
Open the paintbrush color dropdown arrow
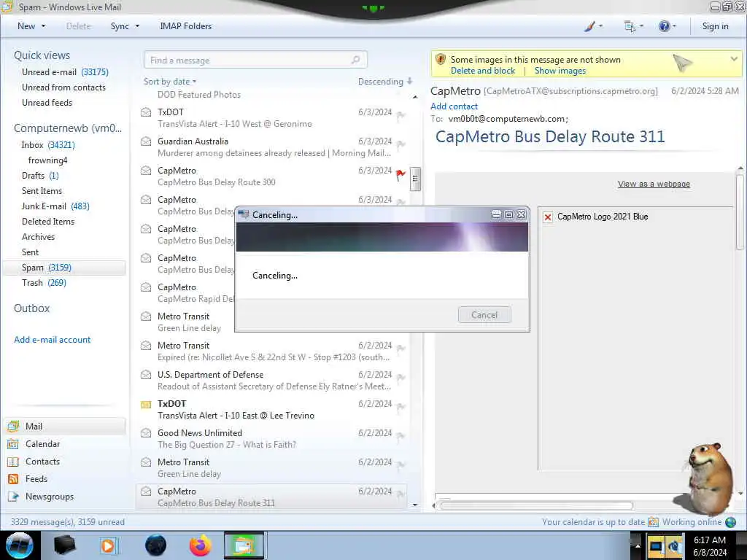tap(601, 26)
